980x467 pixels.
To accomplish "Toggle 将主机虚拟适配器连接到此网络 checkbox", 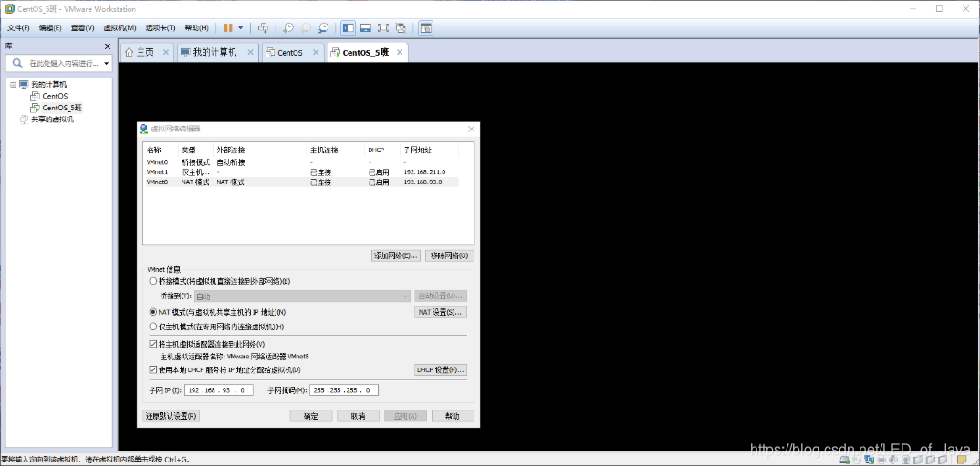I will (x=153, y=343).
